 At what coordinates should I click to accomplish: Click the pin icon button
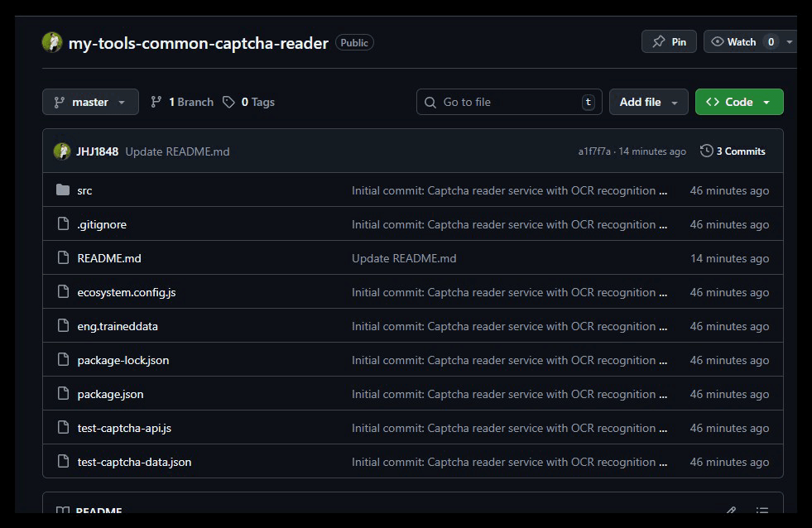[659, 42]
